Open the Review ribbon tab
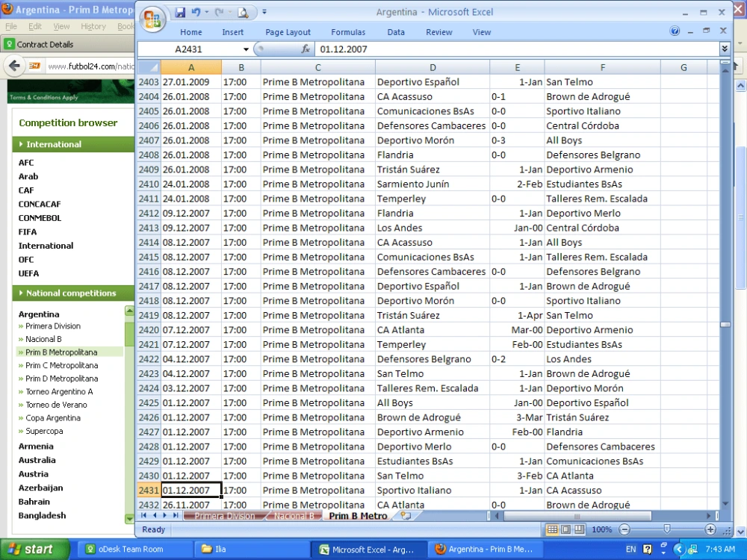The image size is (747, 560). click(x=438, y=32)
